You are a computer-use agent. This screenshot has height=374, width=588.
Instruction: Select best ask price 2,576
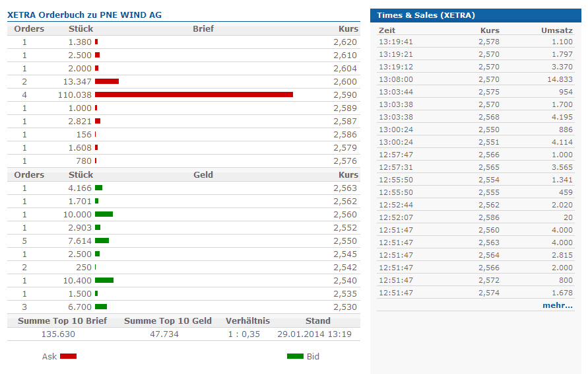[x=345, y=161]
